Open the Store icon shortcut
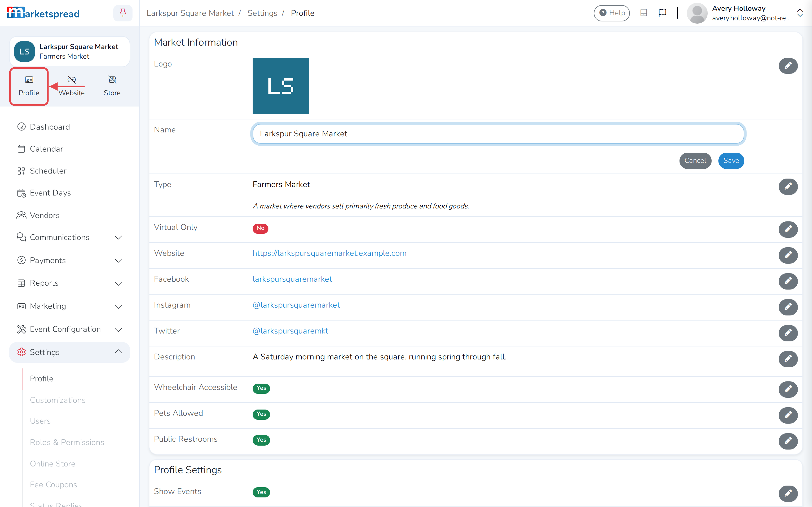 tap(112, 86)
